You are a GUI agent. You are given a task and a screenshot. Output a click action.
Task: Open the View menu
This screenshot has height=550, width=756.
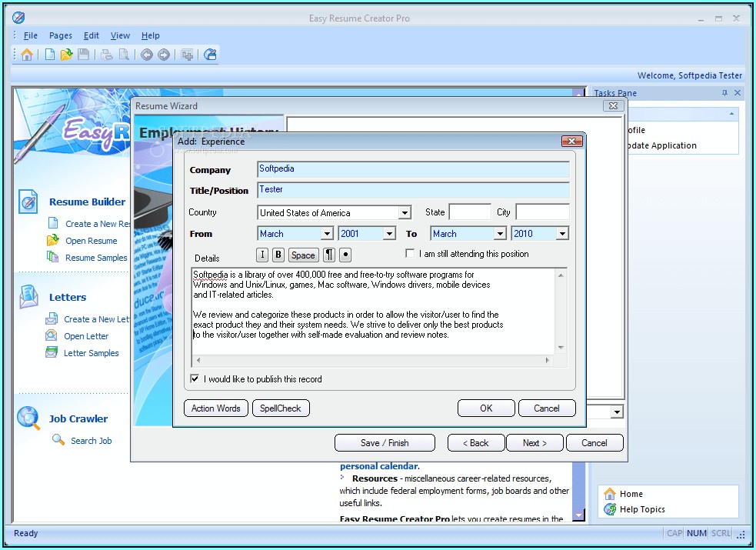tap(120, 35)
